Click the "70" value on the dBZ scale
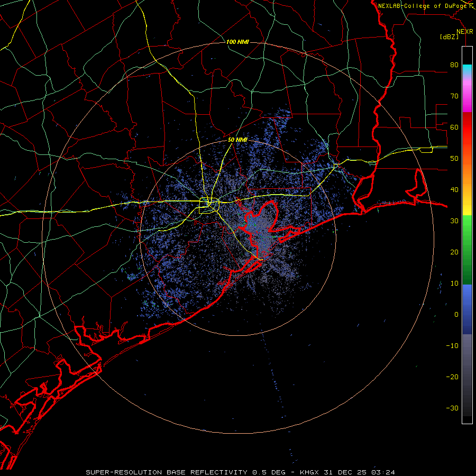The width and height of the screenshot is (476, 476). tap(454, 96)
